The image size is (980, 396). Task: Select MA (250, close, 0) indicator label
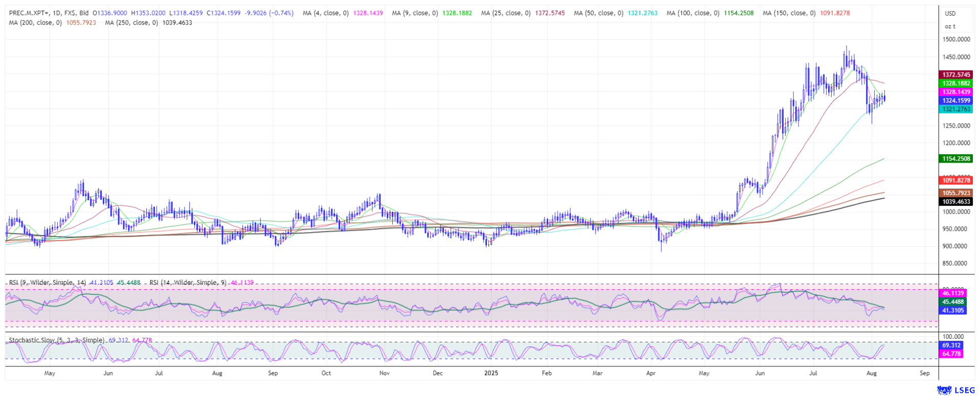click(131, 22)
